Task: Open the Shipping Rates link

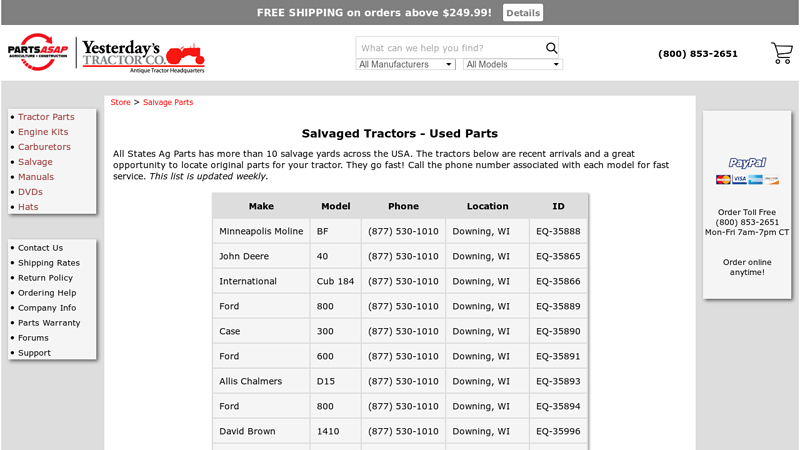Action: click(48, 263)
